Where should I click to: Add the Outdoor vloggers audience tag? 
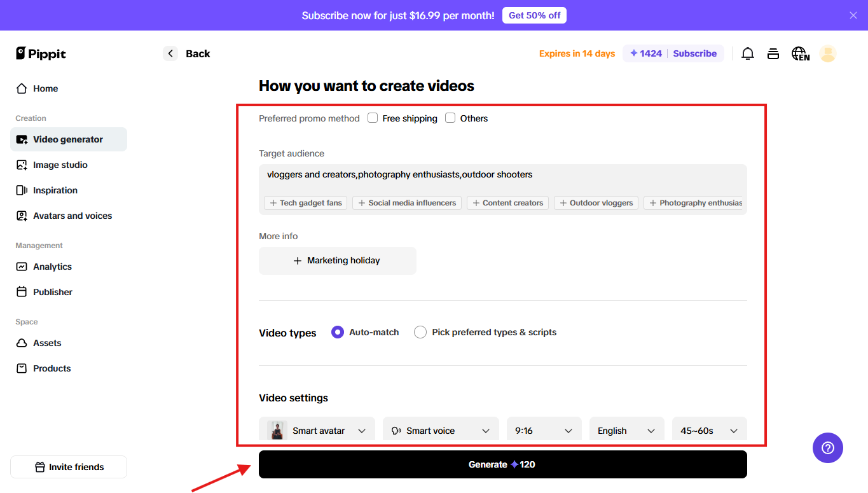tap(595, 202)
